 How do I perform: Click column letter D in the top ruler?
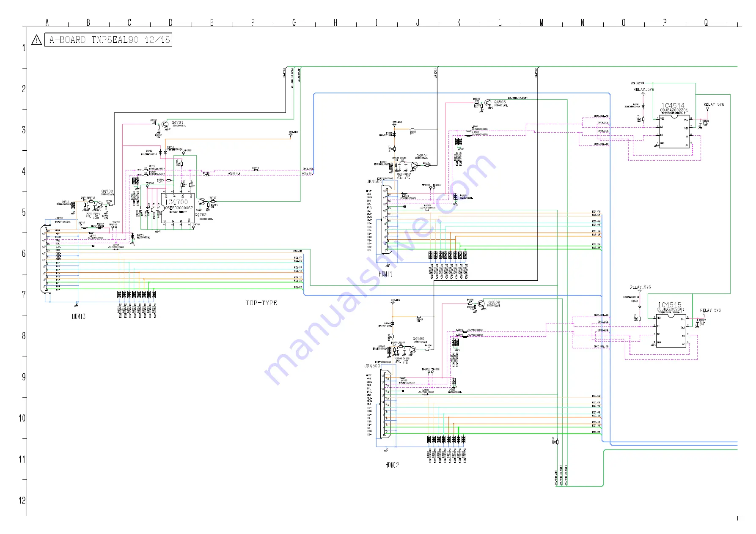coord(170,23)
